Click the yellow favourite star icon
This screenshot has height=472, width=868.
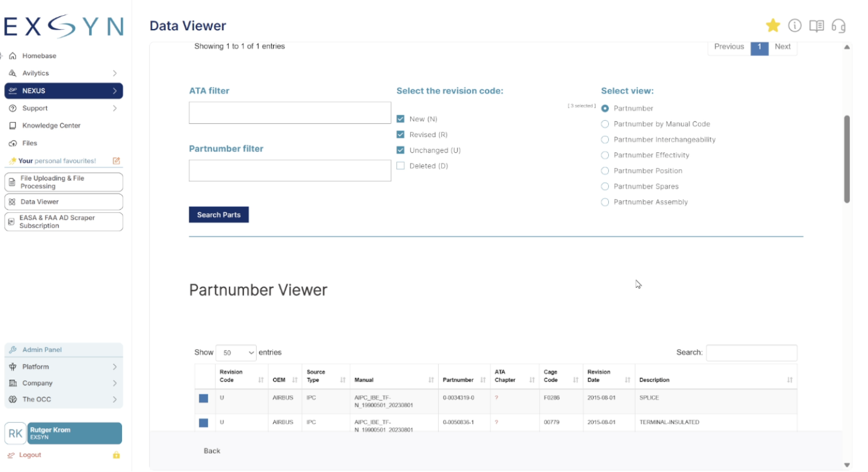773,25
